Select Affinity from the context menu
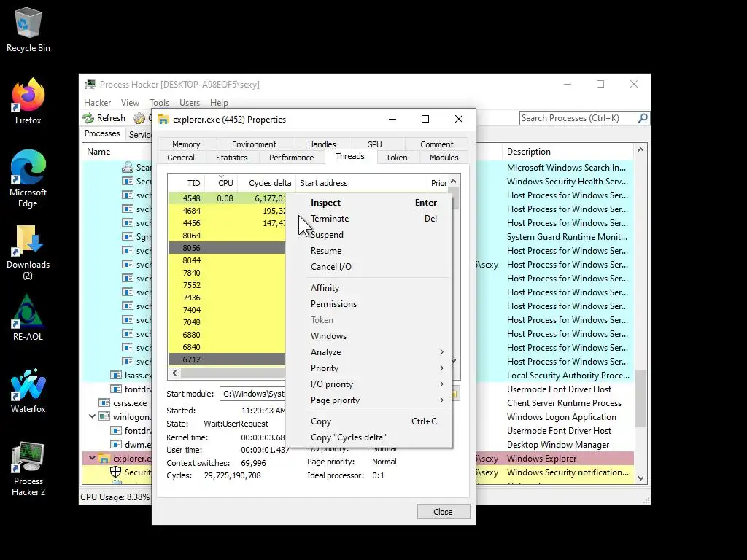This screenshot has height=560, width=747. pos(370,287)
